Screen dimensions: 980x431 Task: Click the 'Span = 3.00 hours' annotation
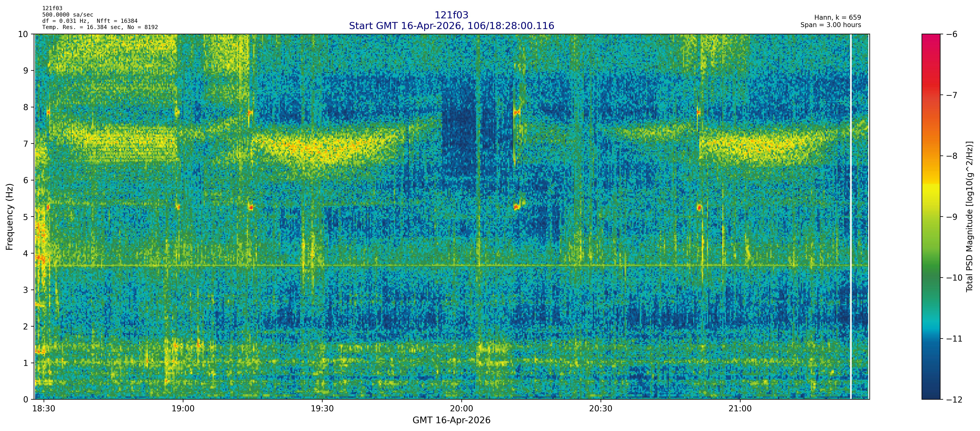click(x=830, y=25)
